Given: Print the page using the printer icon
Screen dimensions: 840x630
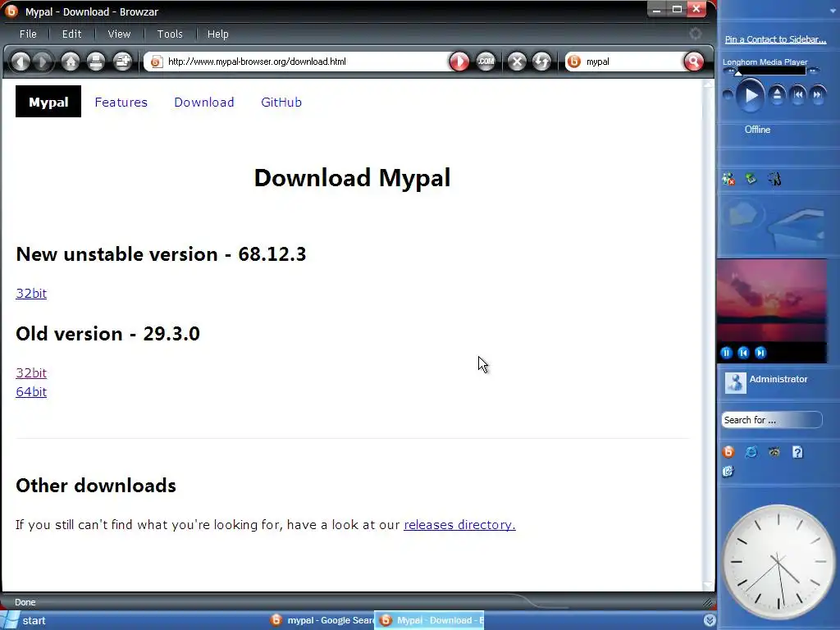Looking at the screenshot, I should click(x=96, y=62).
